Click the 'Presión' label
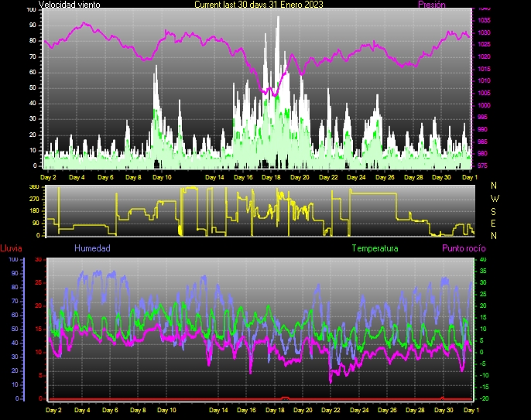This screenshot has height=420, width=531. (431, 5)
